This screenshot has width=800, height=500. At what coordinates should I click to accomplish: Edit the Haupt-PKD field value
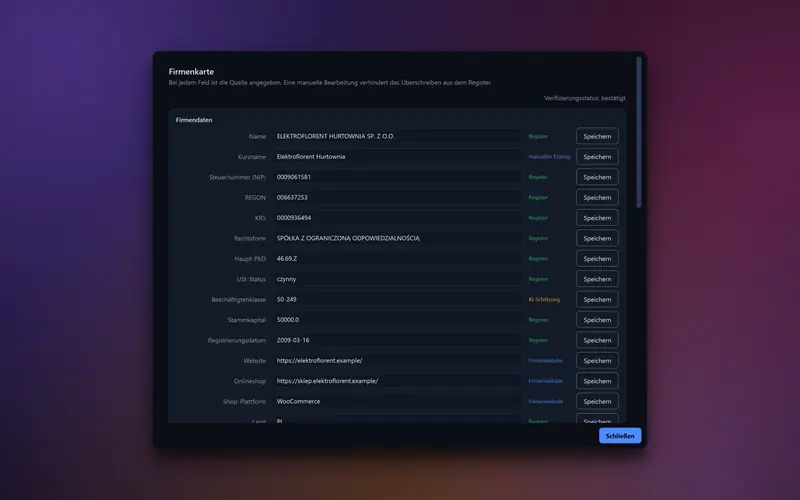tap(397, 259)
